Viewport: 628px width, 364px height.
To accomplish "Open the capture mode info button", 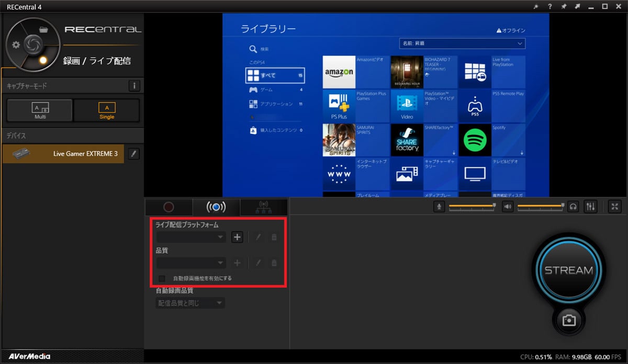I will click(134, 86).
